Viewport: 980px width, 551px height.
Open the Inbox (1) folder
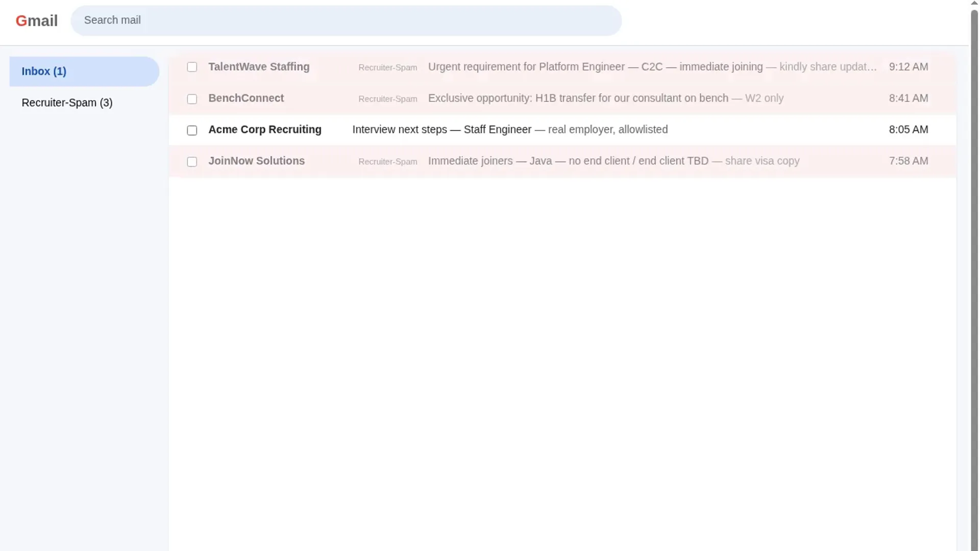point(84,71)
